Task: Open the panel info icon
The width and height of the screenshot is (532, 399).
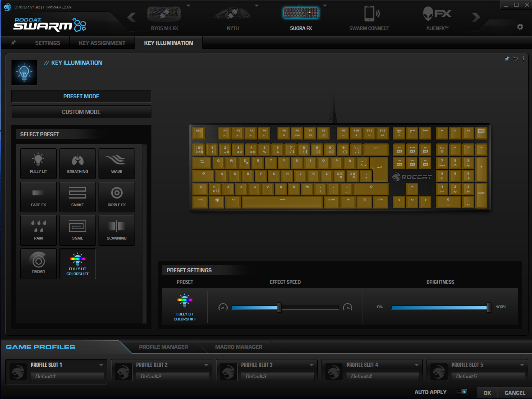Action: 523,59
